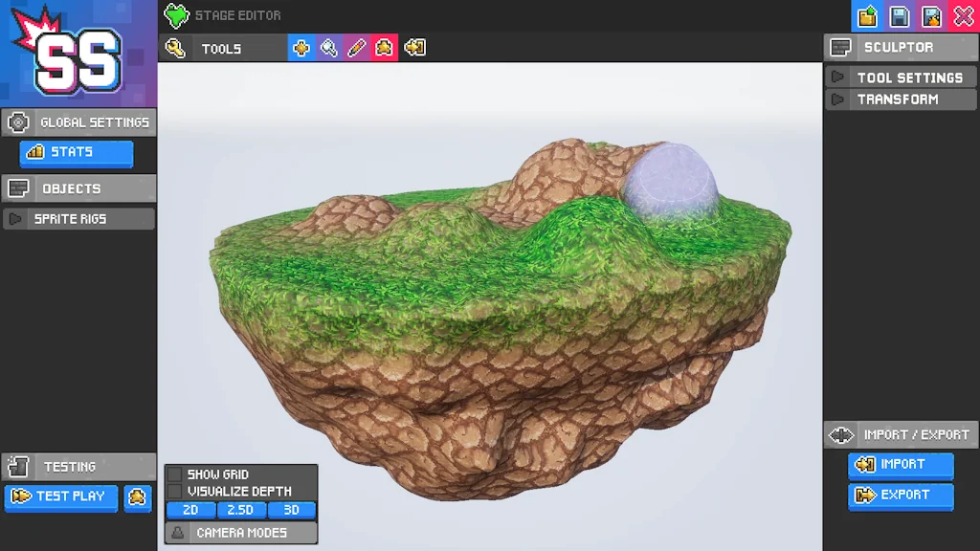Image resolution: width=980 pixels, height=551 pixels.
Task: Select the star stamp tool
Action: point(384,48)
